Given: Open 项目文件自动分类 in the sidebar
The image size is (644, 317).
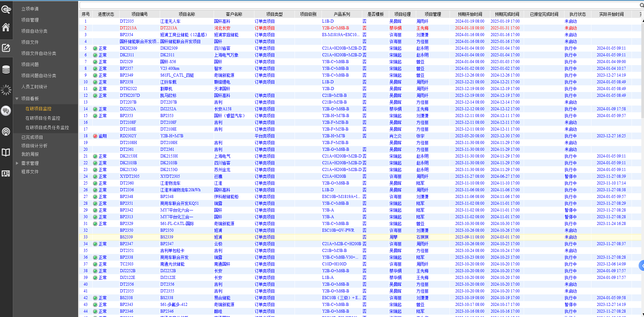Looking at the screenshot, I should click(39, 53).
